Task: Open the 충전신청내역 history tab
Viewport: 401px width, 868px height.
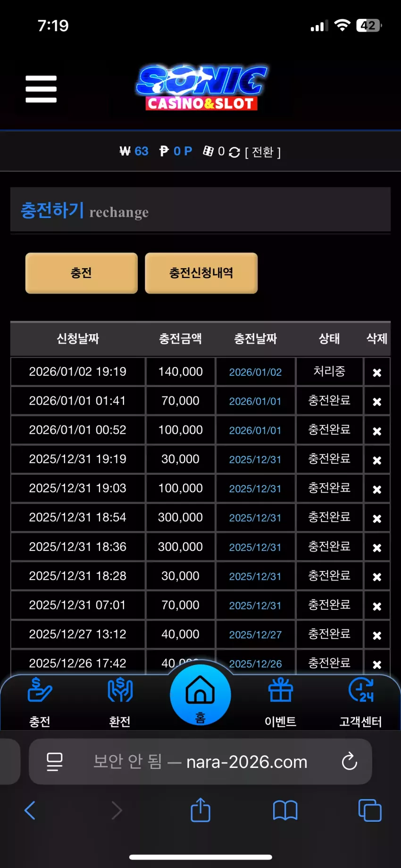Action: click(201, 273)
